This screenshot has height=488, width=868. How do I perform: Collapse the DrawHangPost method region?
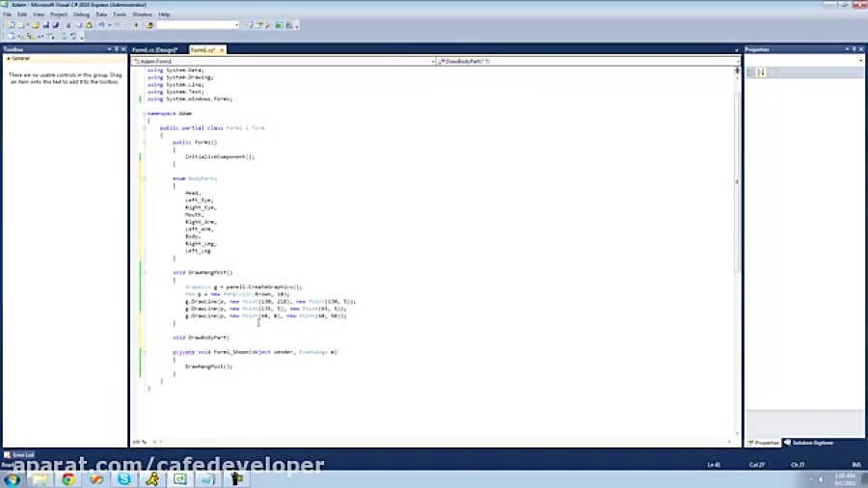(x=145, y=272)
